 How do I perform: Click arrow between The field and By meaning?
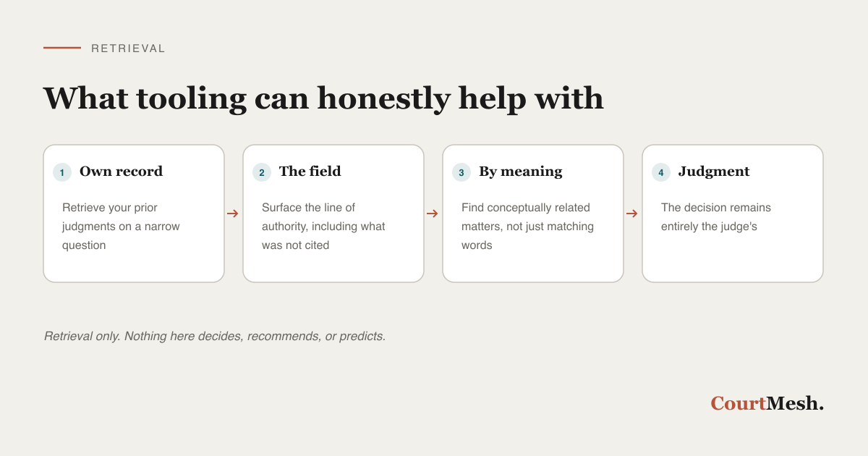click(433, 214)
